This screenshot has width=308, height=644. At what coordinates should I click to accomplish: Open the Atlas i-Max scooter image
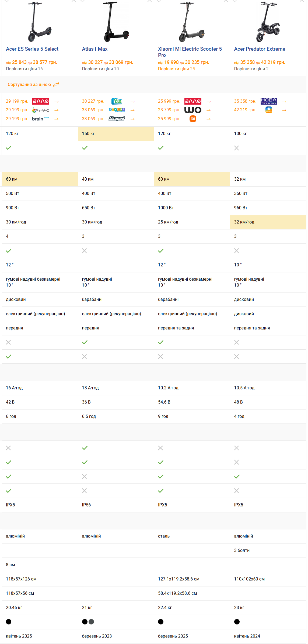116,22
